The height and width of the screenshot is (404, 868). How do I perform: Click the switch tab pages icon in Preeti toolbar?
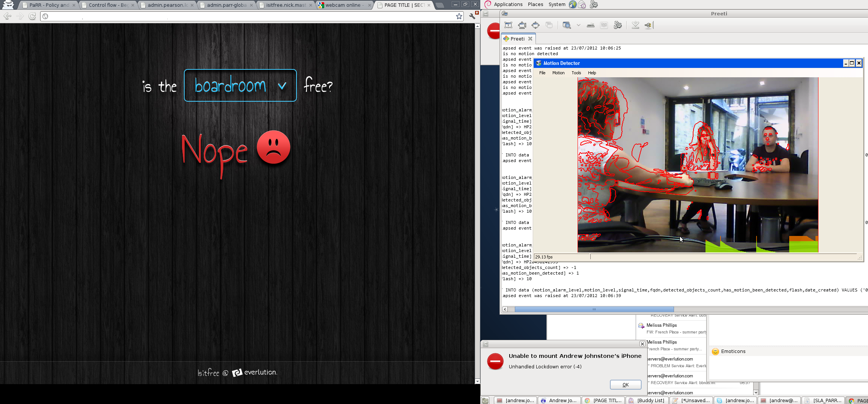coord(549,25)
